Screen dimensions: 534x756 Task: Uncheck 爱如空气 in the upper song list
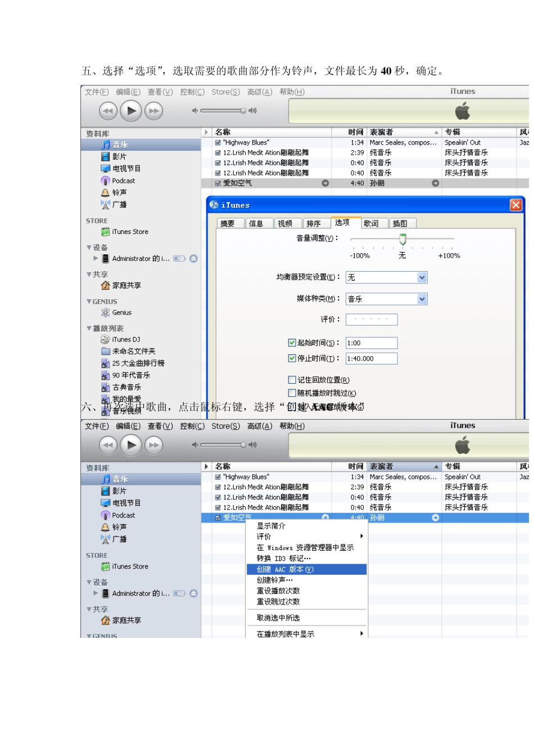click(218, 183)
